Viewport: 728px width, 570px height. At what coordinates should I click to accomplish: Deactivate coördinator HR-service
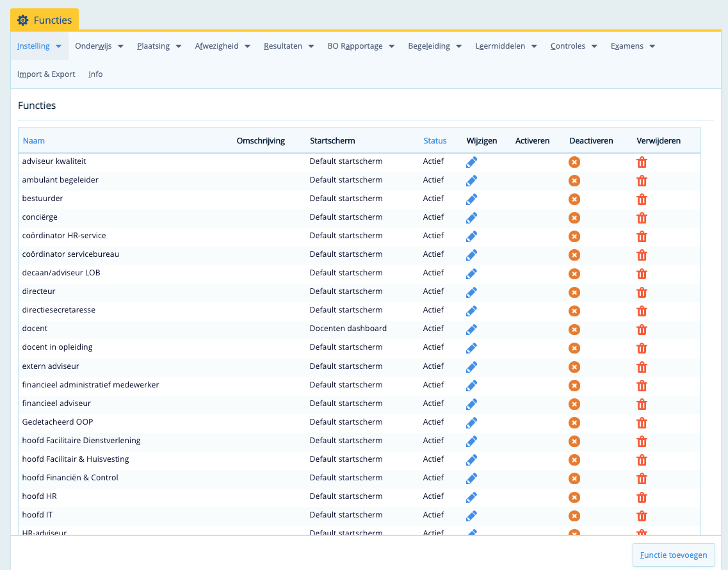(x=574, y=236)
